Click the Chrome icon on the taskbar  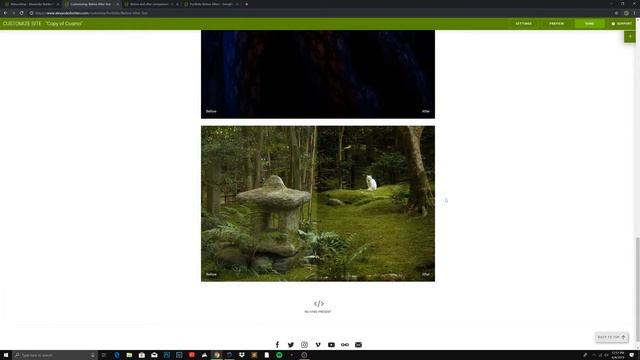217,355
